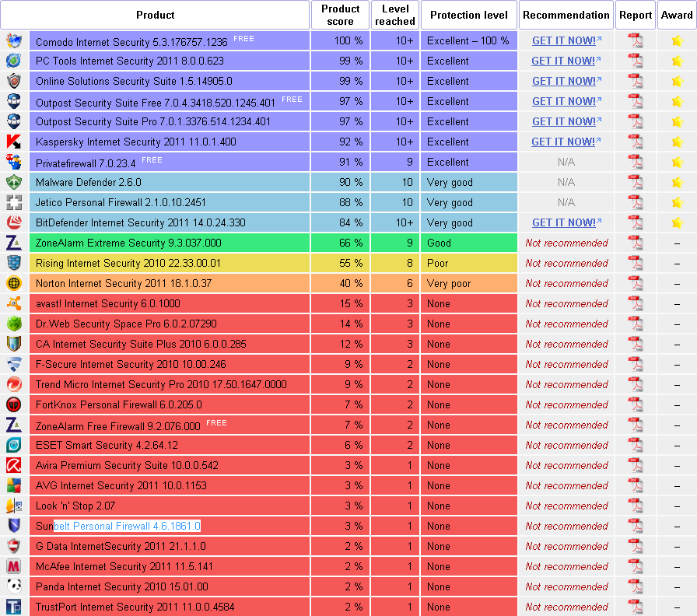This screenshot has height=616, width=697.
Task: Open the PDF report for G Data InternetSecurity
Action: (636, 546)
